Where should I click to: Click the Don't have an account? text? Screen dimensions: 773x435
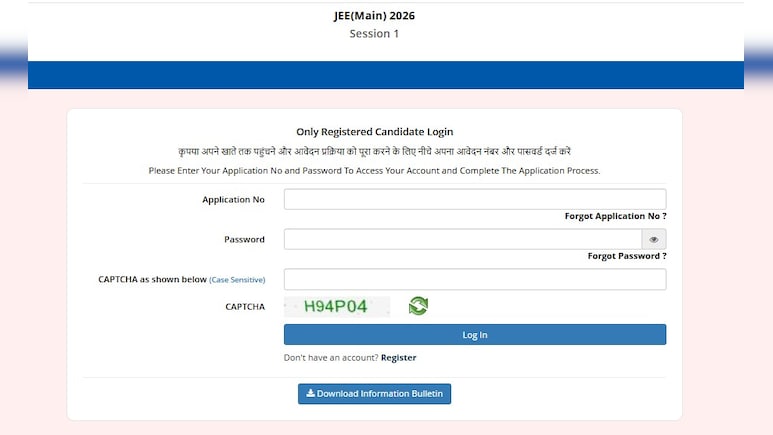tap(331, 358)
